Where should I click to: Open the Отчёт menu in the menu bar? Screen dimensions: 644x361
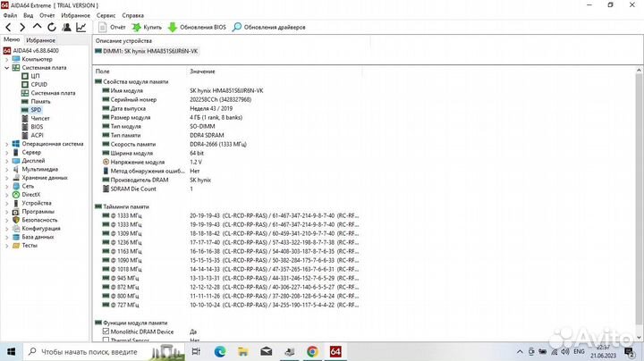tap(47, 15)
